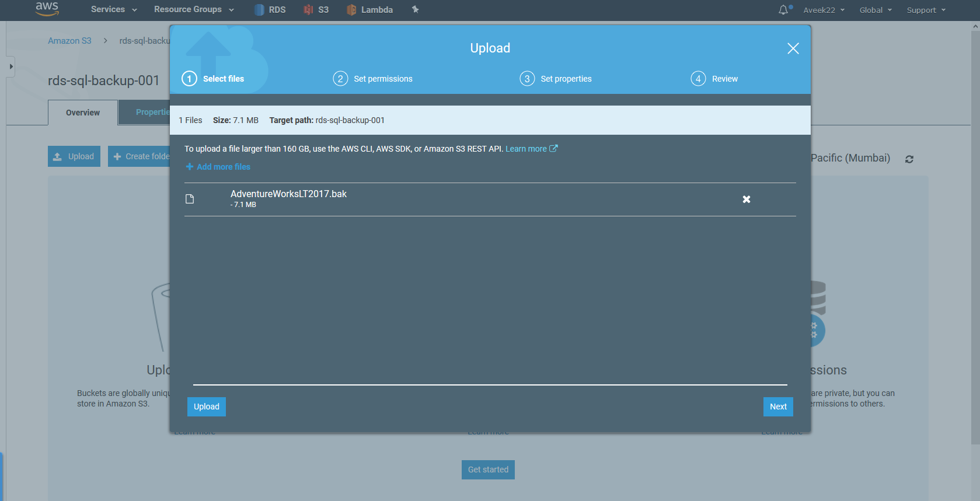Click the Get started button
This screenshot has width=980, height=501.
point(488,470)
